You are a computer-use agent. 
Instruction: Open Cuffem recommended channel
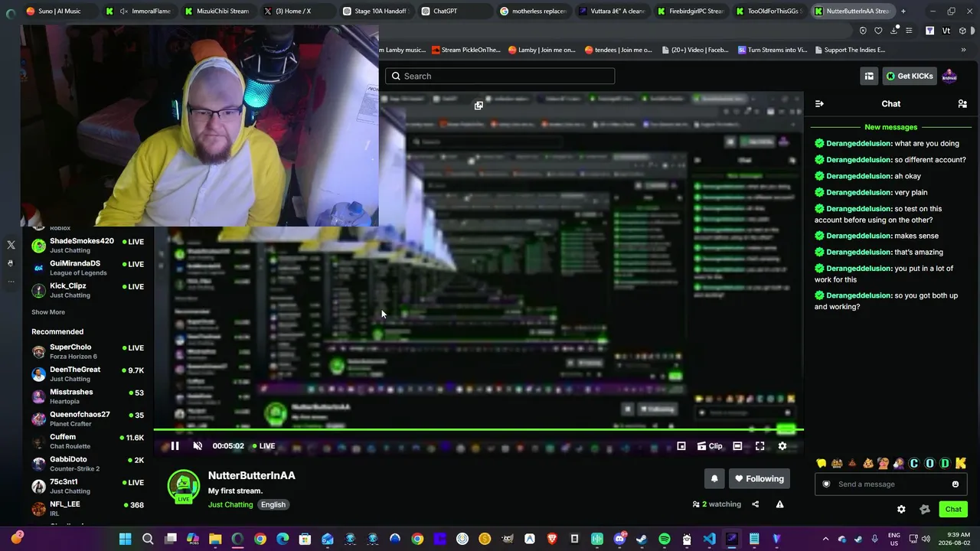87,441
